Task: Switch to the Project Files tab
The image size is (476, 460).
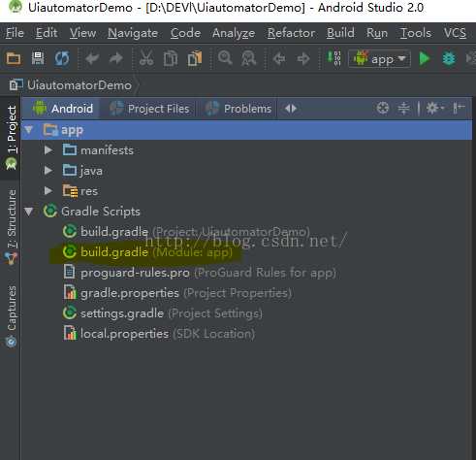Action: 149,109
